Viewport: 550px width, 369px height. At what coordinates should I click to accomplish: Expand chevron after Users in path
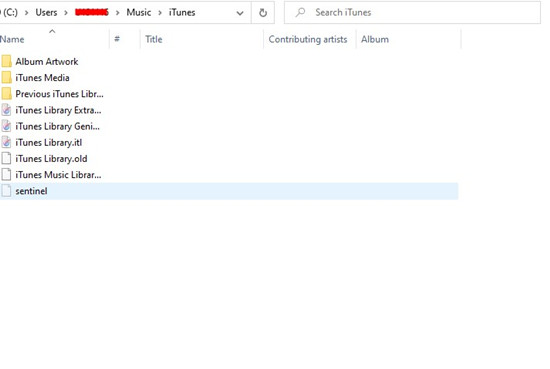tap(66, 13)
